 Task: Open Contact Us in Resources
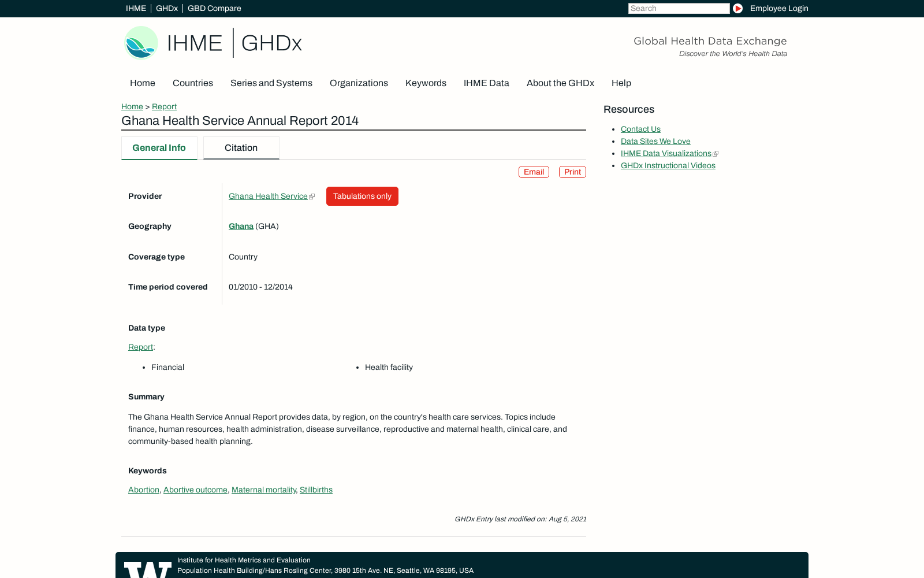(640, 129)
